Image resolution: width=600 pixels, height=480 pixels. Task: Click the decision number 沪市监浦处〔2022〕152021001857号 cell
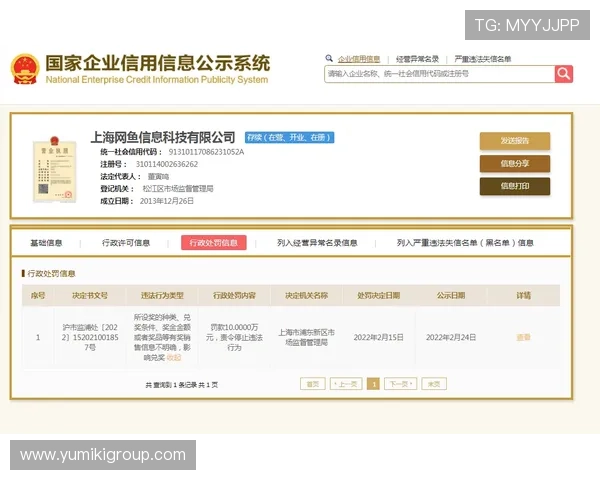pyautogui.click(x=90, y=337)
